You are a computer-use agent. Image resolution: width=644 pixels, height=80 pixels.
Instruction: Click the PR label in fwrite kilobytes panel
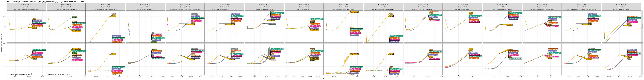[x=153, y=32]
